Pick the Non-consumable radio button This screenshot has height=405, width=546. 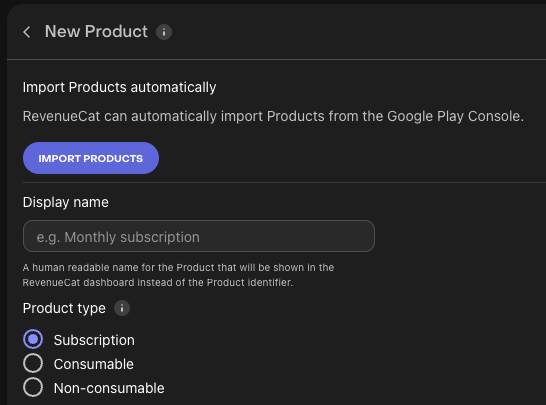pos(33,387)
